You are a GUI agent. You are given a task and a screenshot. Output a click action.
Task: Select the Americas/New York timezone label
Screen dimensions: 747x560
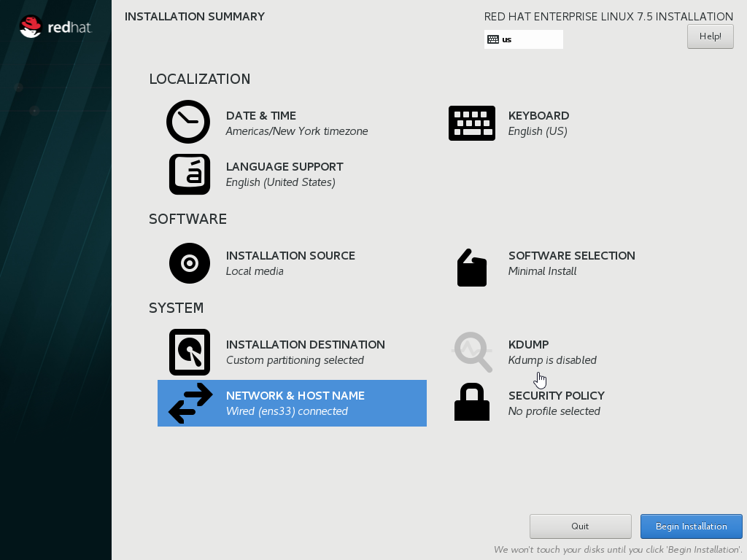point(297,131)
